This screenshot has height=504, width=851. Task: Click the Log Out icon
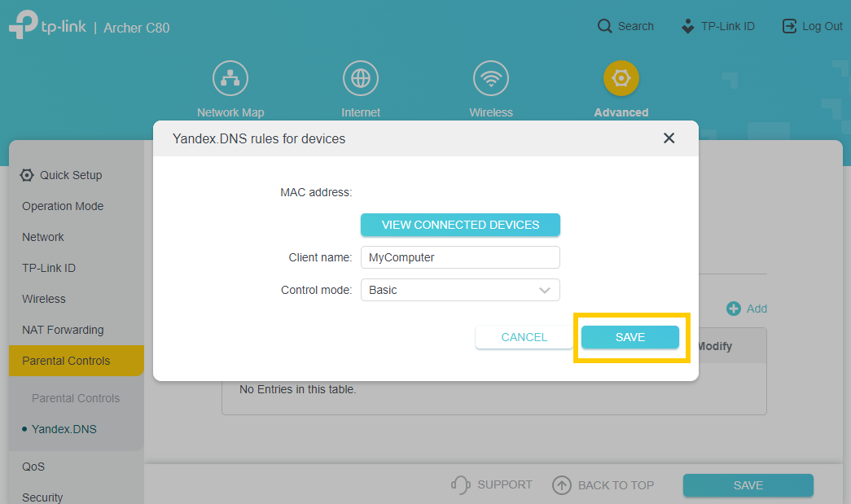(789, 26)
